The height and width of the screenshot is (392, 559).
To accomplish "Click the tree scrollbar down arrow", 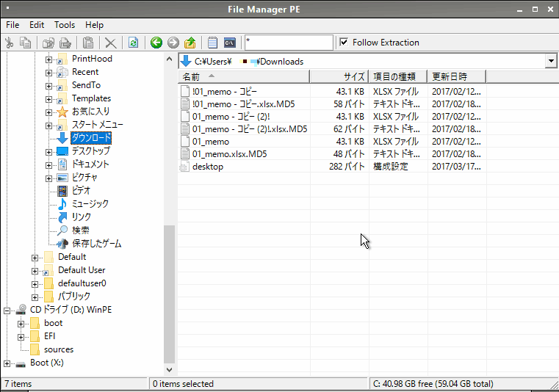I will pos(170,370).
